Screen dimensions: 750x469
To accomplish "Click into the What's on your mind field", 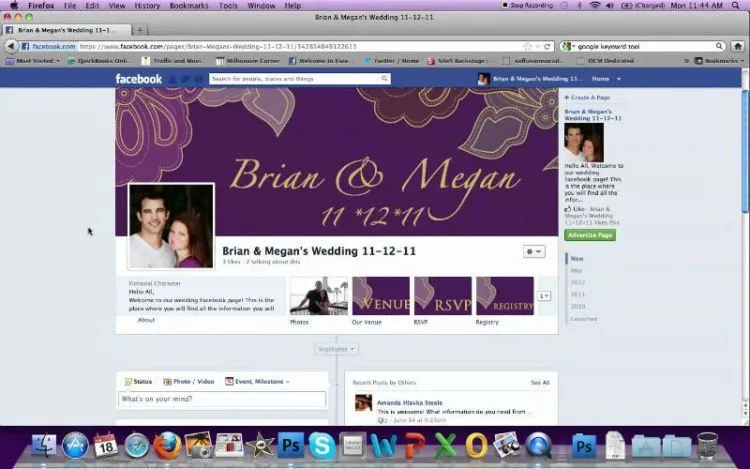I will [222, 399].
